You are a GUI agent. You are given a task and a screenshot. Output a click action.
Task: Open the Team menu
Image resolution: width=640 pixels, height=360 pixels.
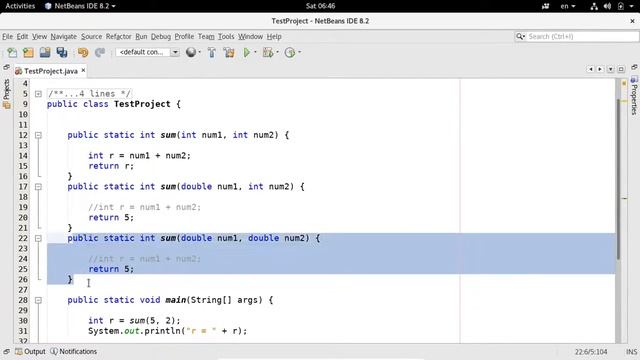tap(206, 36)
